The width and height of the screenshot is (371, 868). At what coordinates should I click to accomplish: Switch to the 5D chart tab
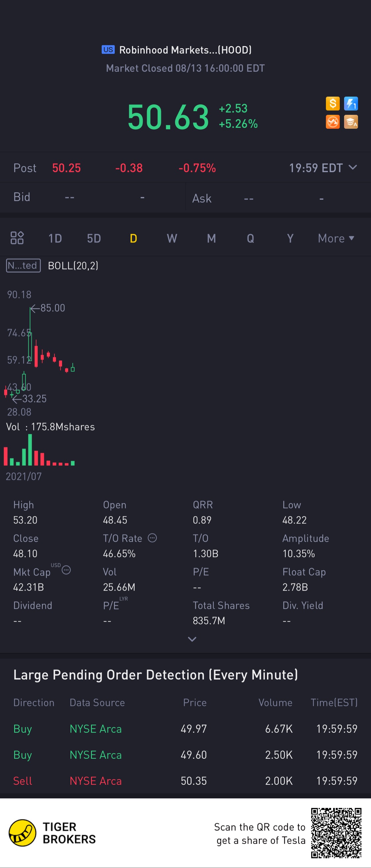point(94,238)
